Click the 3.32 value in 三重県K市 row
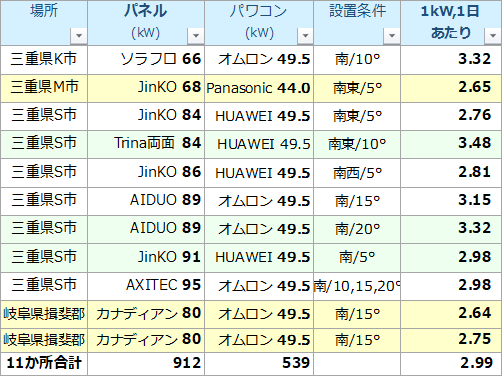503x377 pixels. click(451, 60)
